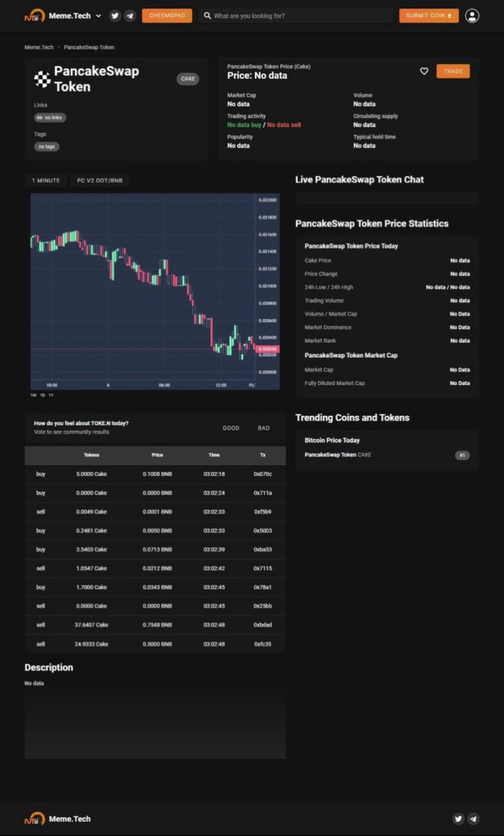Click the '1.0547 Cake' sell amount
Image resolution: width=504 pixels, height=836 pixels.
[91, 568]
